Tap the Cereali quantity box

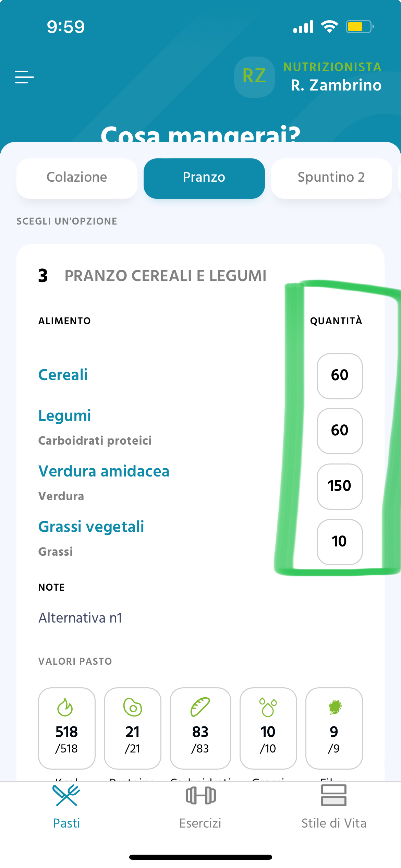click(x=339, y=376)
